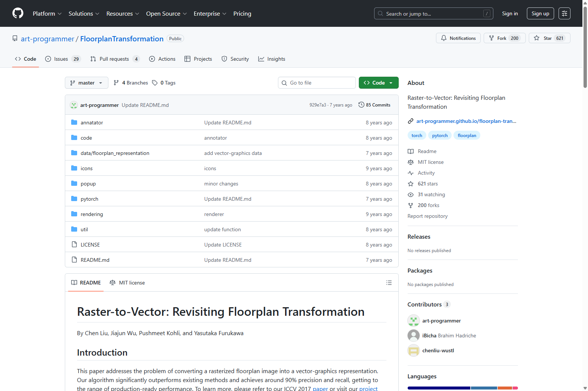Click the pytorch topic tag

point(440,136)
